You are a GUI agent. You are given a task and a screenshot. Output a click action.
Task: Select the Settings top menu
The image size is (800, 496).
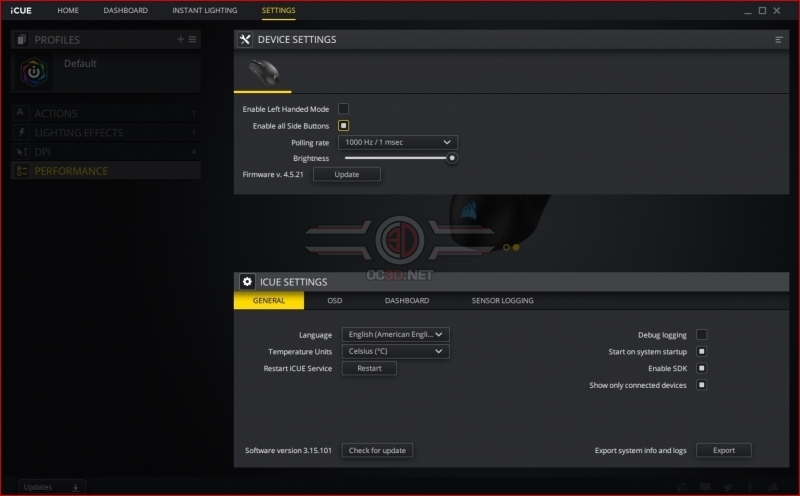(279, 10)
